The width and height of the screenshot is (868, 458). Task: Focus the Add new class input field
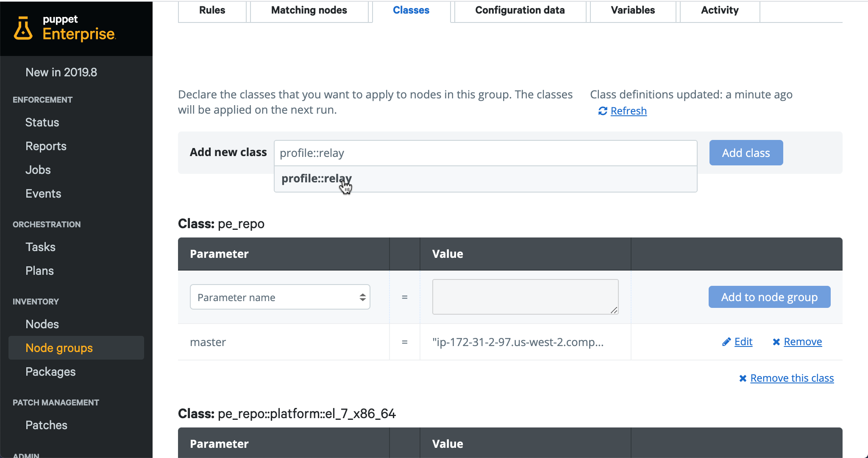pyautogui.click(x=485, y=153)
